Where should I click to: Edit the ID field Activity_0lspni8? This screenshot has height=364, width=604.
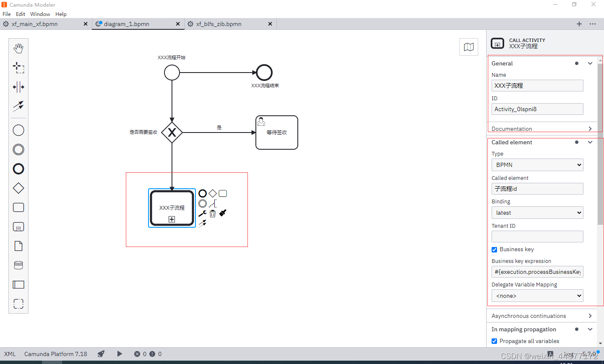coord(537,109)
